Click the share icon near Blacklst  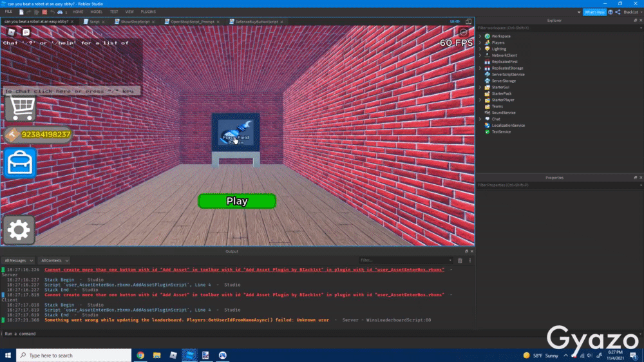(618, 12)
